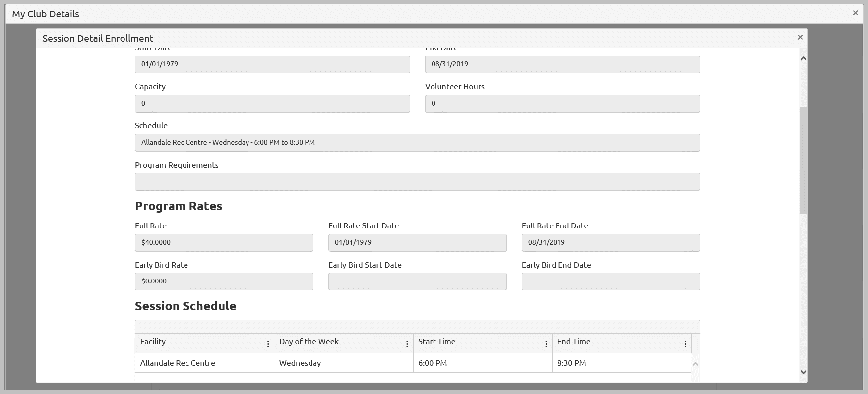Image resolution: width=868 pixels, height=394 pixels.
Task: Click the Program Rates heading
Action: [179, 206]
